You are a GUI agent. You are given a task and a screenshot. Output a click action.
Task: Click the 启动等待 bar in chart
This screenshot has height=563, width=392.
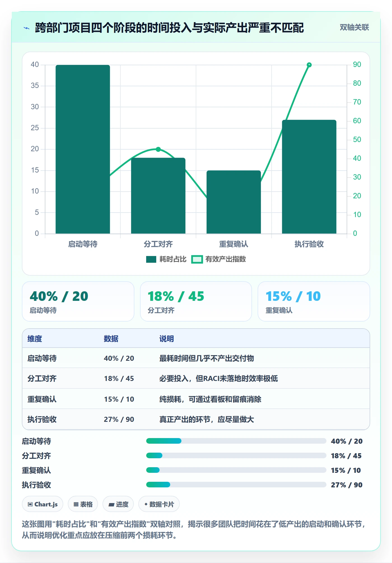83,149
